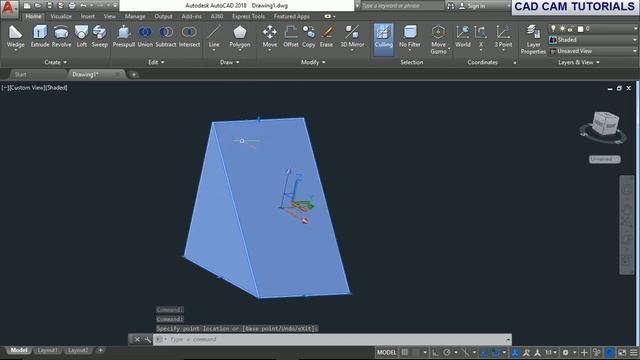Click the Subtract boolean tool
640x360 pixels.
pyautogui.click(x=166, y=37)
